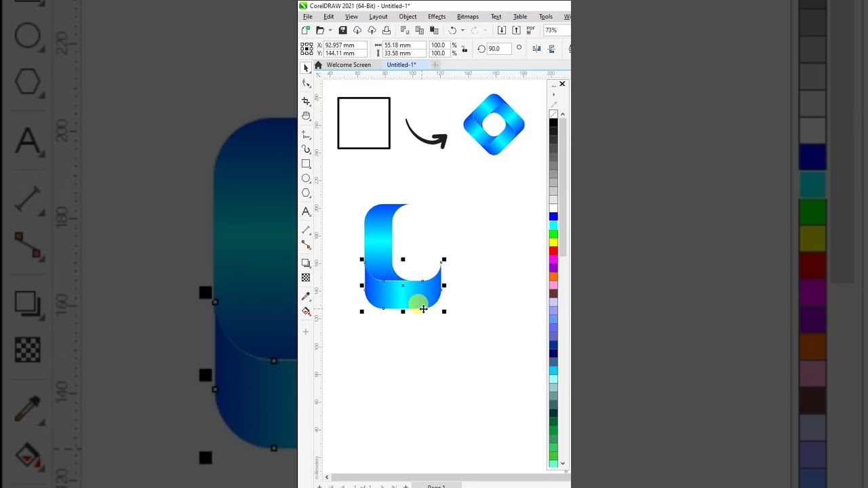Image resolution: width=868 pixels, height=488 pixels.
Task: Expand the Undo history dropdown
Action: [x=462, y=30]
